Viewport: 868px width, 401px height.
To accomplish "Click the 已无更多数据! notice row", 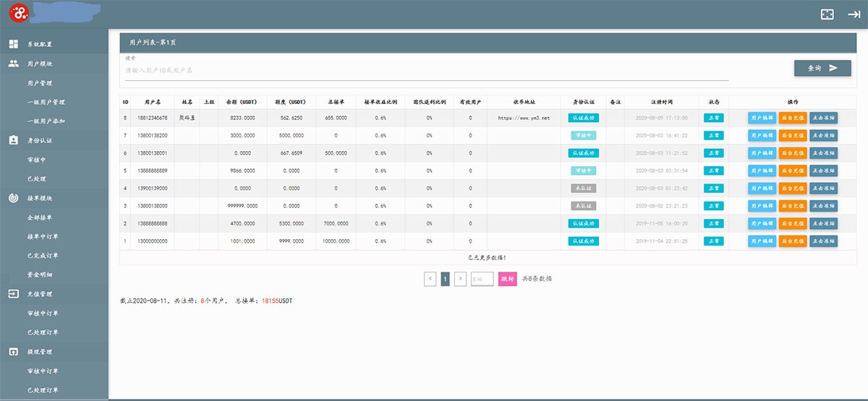I will [488, 257].
